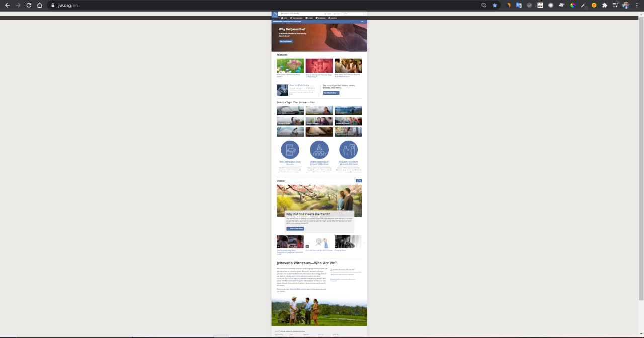Open the red table-grid extension icon
The width and height of the screenshot is (644, 338).
(540, 5)
